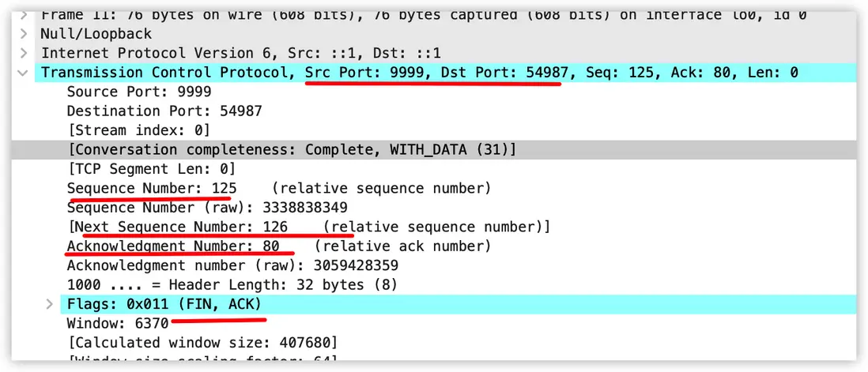Click the Next Sequence Number: 126 row

[308, 227]
